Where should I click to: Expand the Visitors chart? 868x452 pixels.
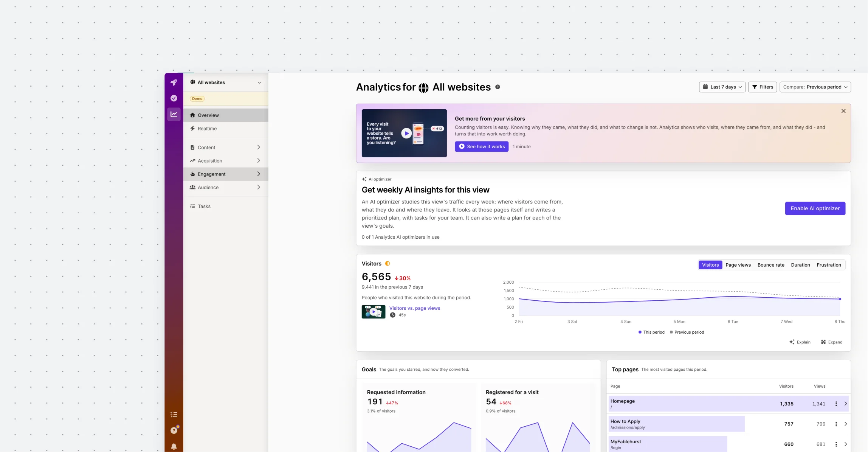click(832, 342)
